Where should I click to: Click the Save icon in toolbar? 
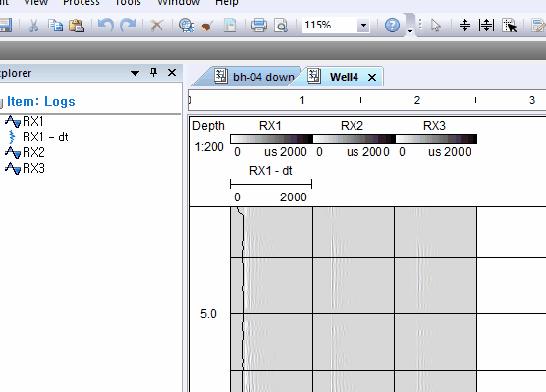pyautogui.click(x=5, y=26)
